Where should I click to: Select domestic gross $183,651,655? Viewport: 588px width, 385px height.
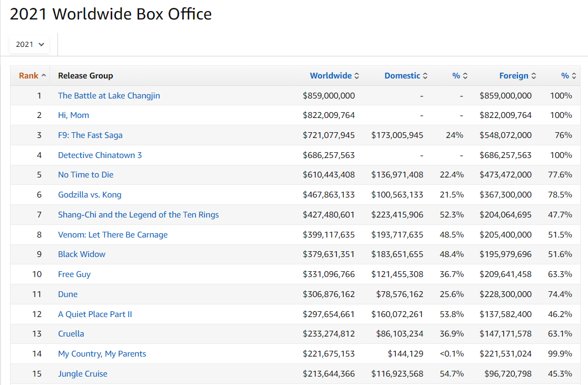[397, 254]
